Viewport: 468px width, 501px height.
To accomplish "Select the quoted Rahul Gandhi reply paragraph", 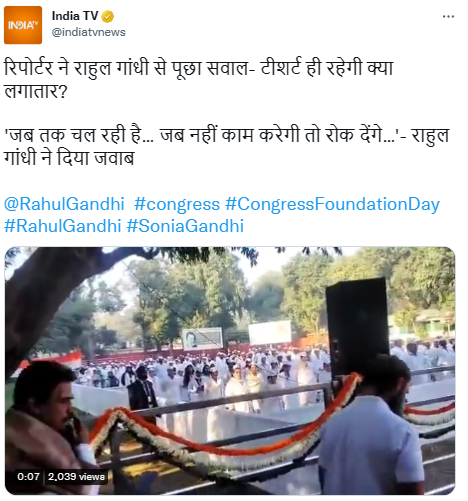I will pos(227,146).
